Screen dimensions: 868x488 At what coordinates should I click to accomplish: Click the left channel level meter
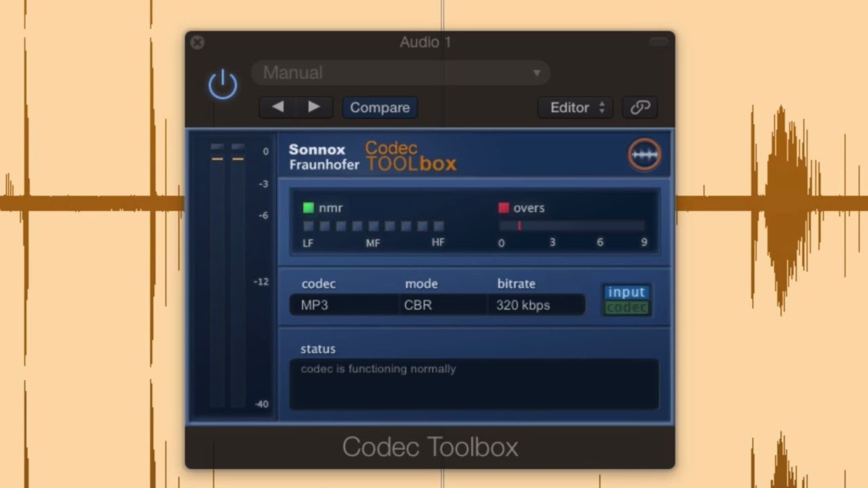(217, 274)
